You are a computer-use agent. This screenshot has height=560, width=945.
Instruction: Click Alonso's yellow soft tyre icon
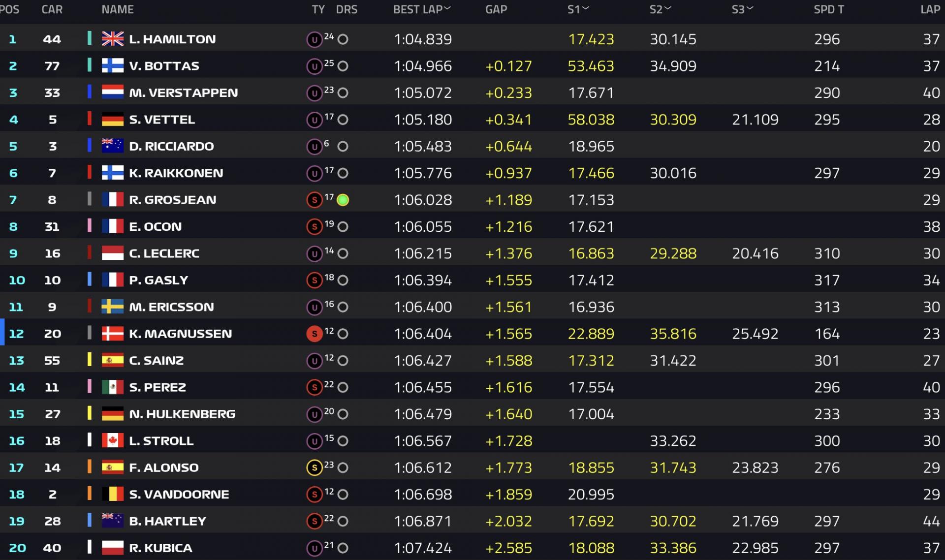[314, 467]
